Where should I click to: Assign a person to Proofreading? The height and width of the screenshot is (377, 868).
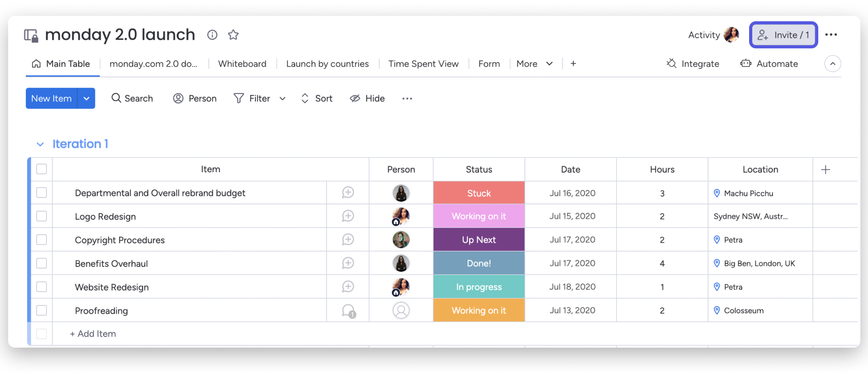click(401, 311)
